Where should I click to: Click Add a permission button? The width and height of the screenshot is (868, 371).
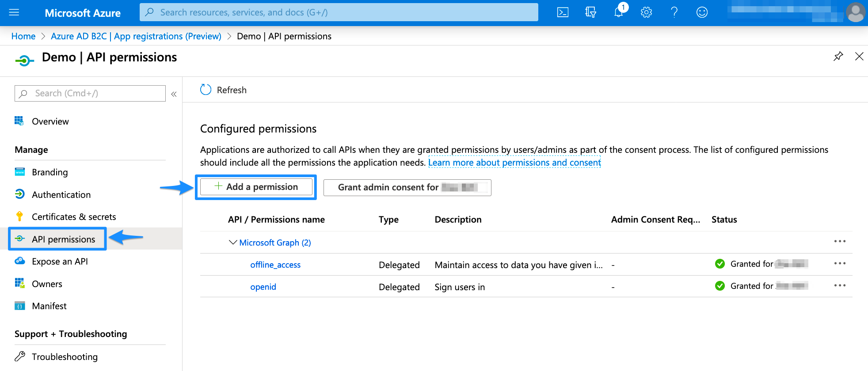256,187
